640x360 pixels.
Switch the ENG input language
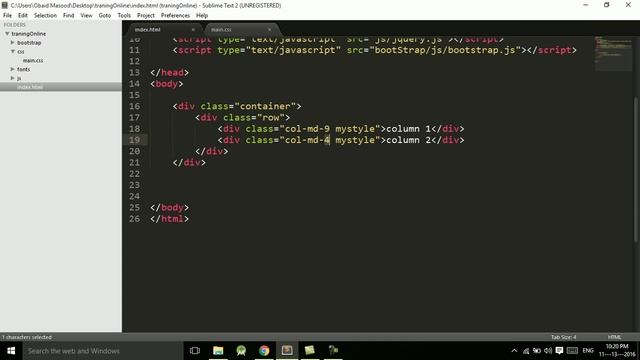(x=588, y=351)
